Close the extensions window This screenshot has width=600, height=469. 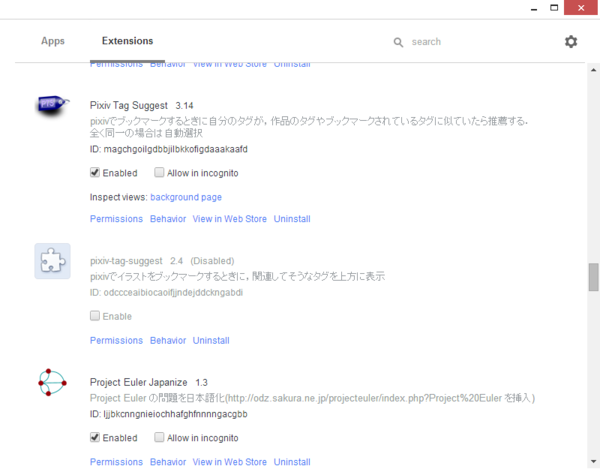click(581, 8)
